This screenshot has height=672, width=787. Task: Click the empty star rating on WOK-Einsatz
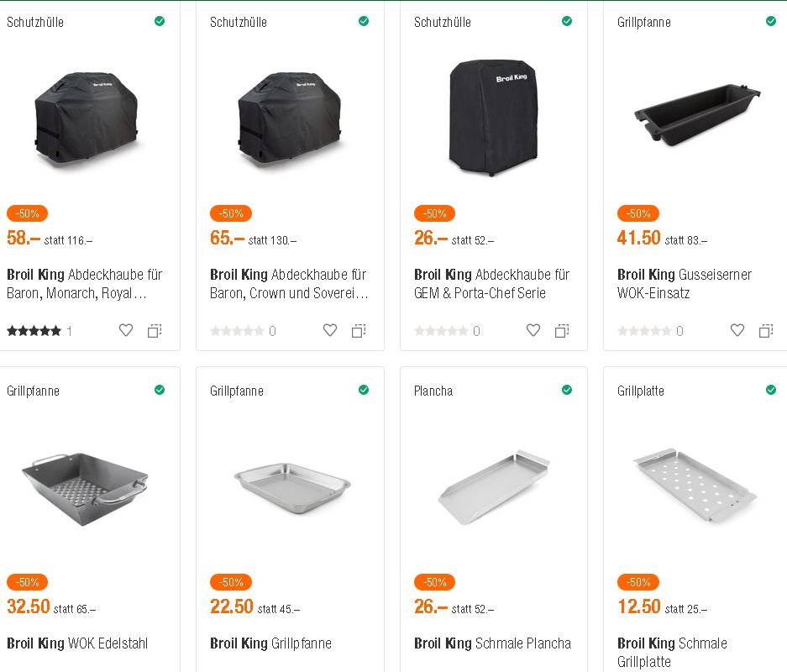[644, 331]
